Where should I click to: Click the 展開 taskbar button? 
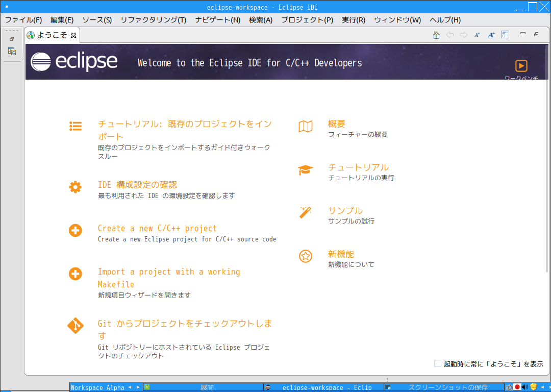click(203, 387)
